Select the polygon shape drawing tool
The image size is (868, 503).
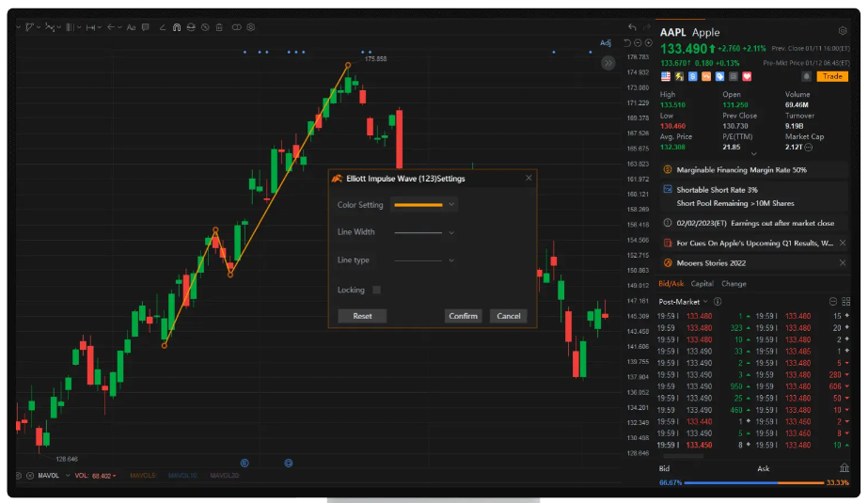click(29, 27)
